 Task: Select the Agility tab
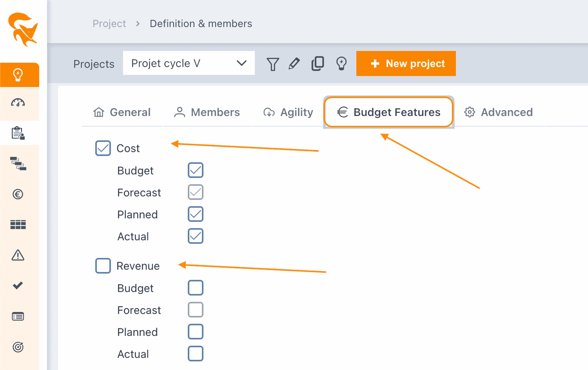pyautogui.click(x=288, y=112)
